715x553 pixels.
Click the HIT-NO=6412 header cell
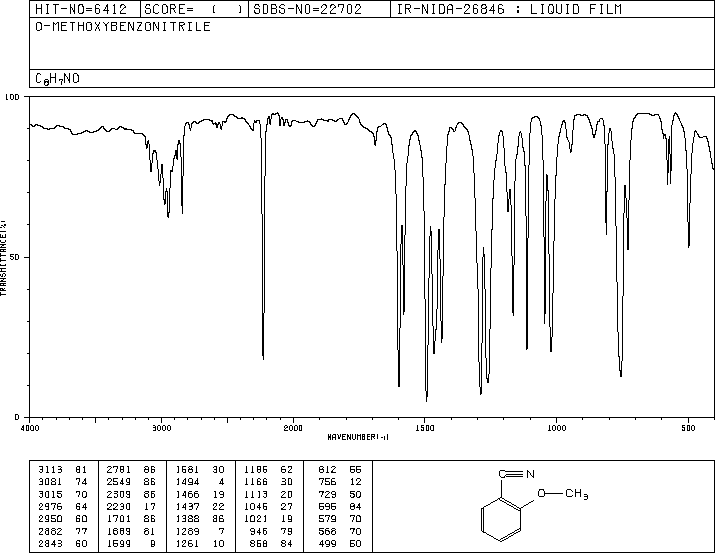pyautogui.click(x=81, y=9)
